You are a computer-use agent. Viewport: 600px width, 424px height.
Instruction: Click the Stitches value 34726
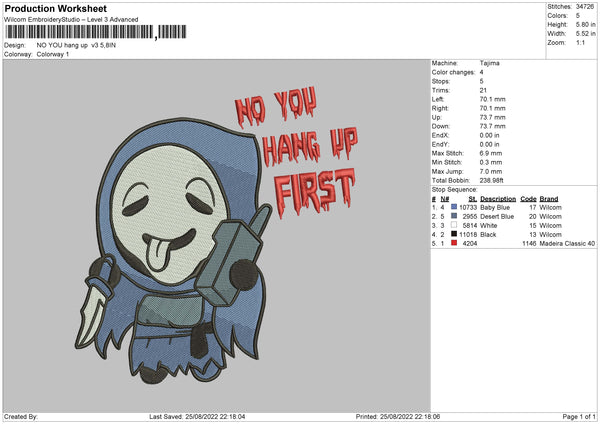(585, 7)
